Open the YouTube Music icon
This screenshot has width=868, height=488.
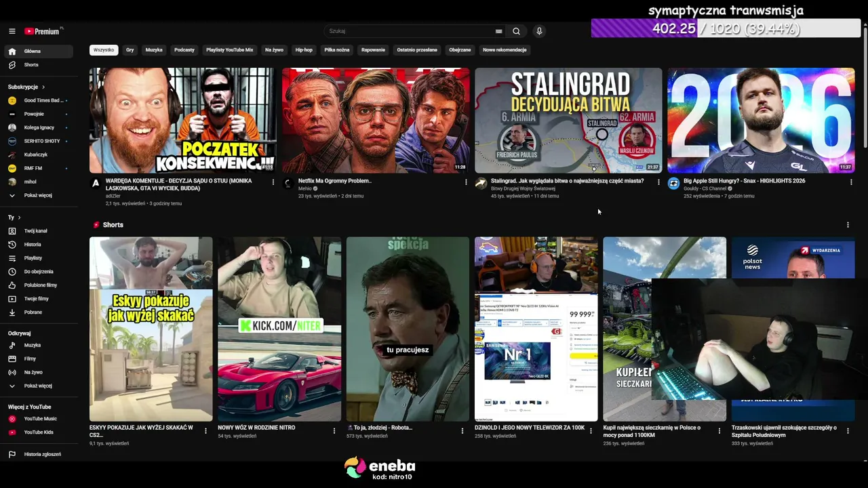(x=12, y=419)
